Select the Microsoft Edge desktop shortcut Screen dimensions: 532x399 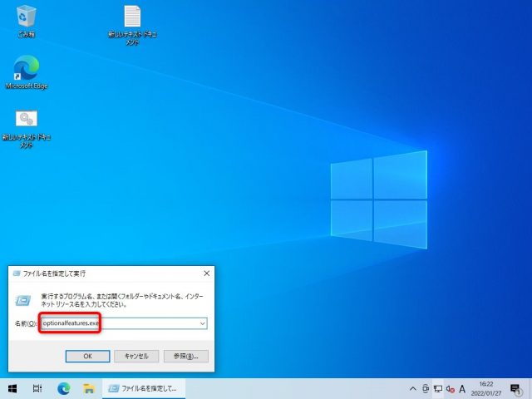click(26, 69)
